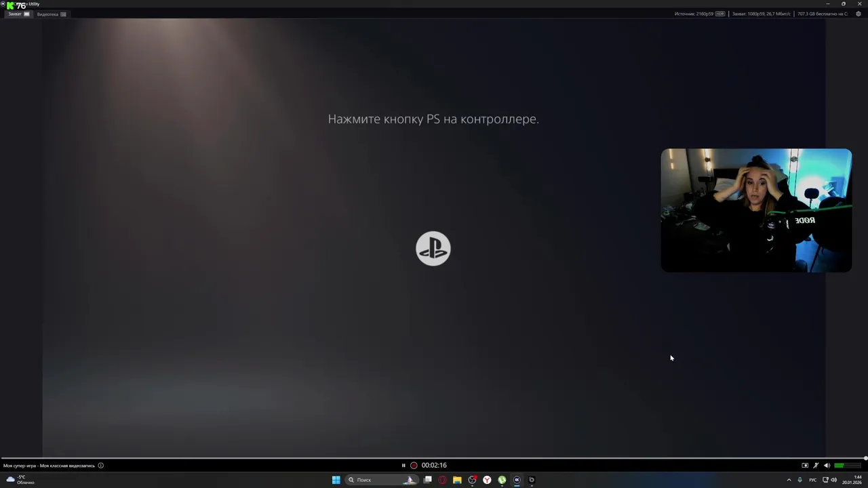Click the 00:02:16 recording timer
Image resolution: width=868 pixels, height=488 pixels.
pos(434,466)
